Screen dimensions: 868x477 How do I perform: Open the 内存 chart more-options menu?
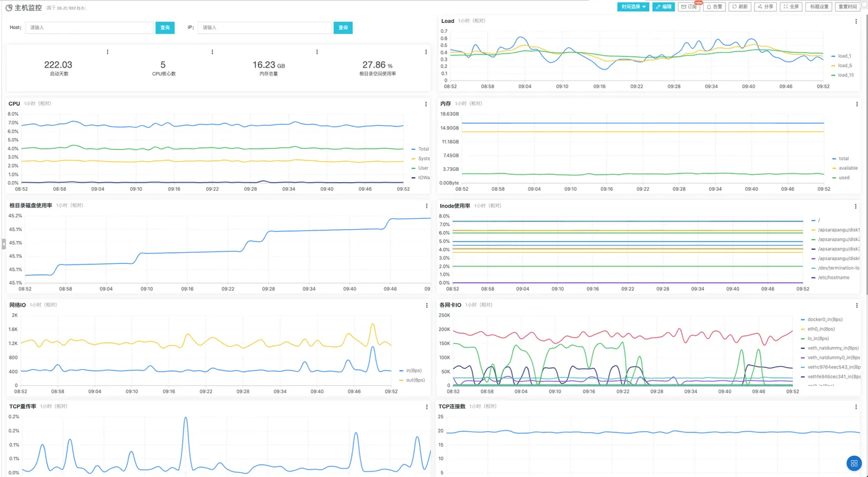[857, 104]
